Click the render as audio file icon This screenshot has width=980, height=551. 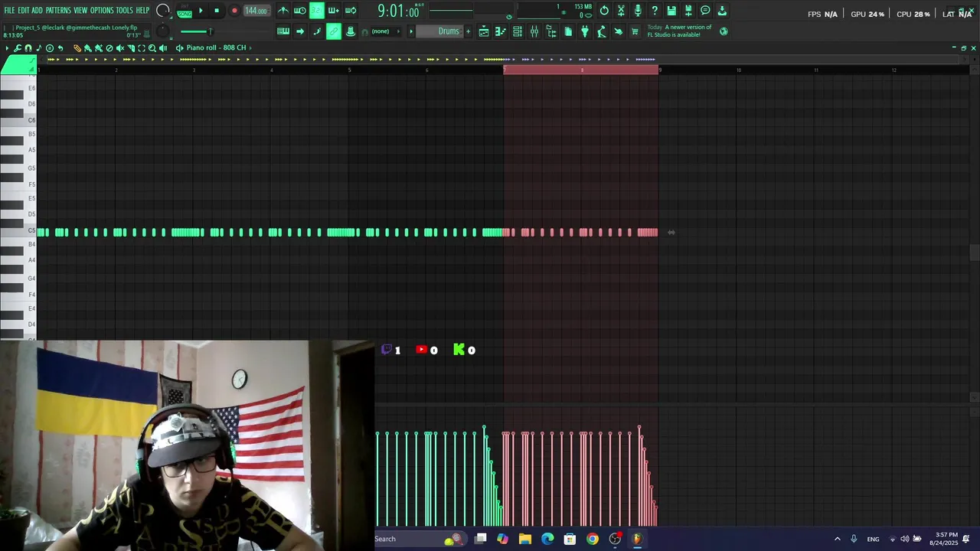(688, 11)
